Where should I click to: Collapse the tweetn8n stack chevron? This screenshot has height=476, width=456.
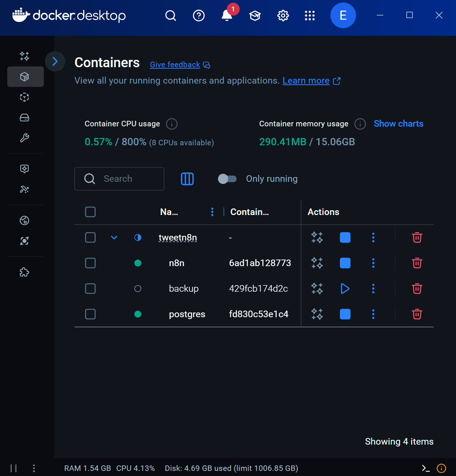point(114,238)
